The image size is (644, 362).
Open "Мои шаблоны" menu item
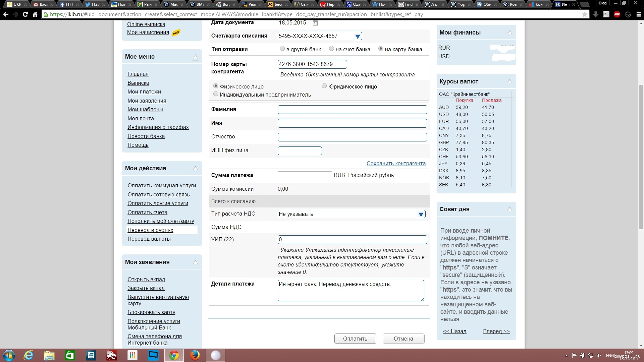point(145,110)
